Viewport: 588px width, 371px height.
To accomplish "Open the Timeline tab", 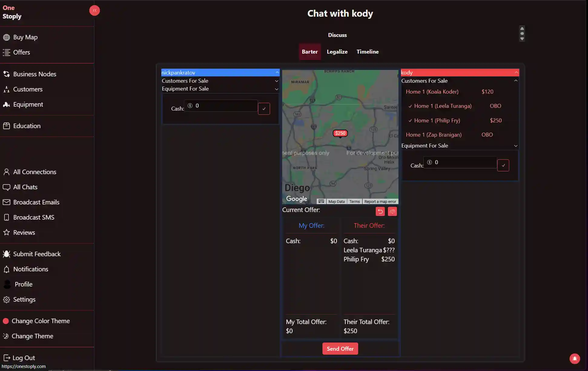I will (x=367, y=51).
